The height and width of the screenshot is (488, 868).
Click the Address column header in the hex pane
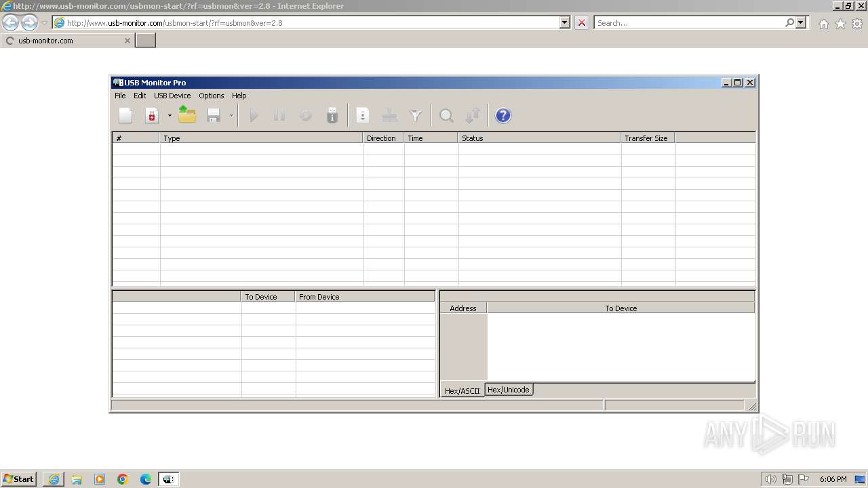coord(463,308)
